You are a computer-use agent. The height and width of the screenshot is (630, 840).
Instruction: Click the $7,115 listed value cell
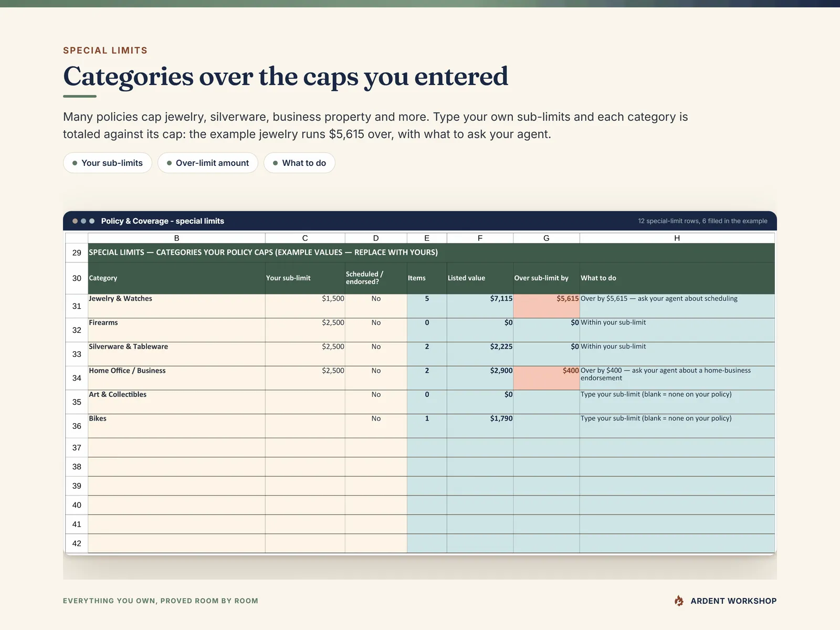[480, 306]
